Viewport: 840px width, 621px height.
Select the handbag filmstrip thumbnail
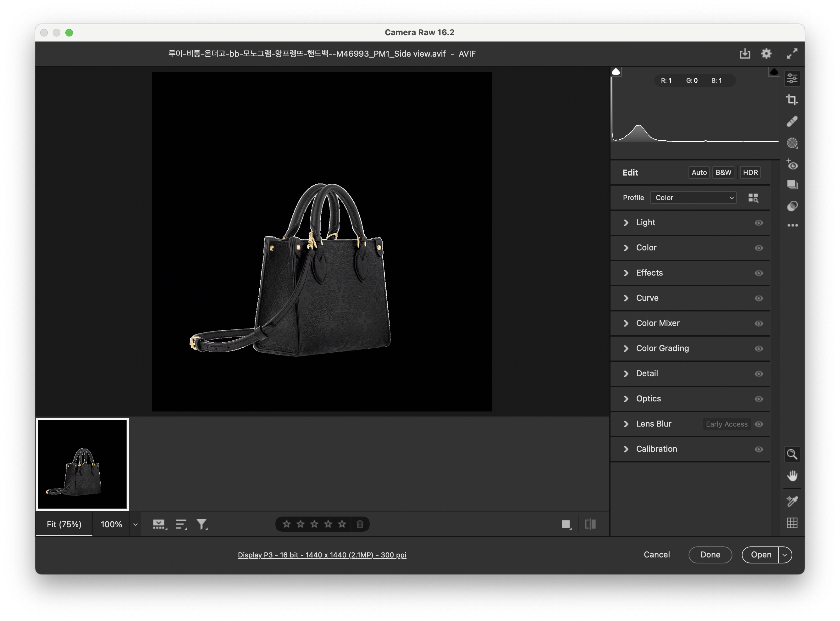[82, 464]
